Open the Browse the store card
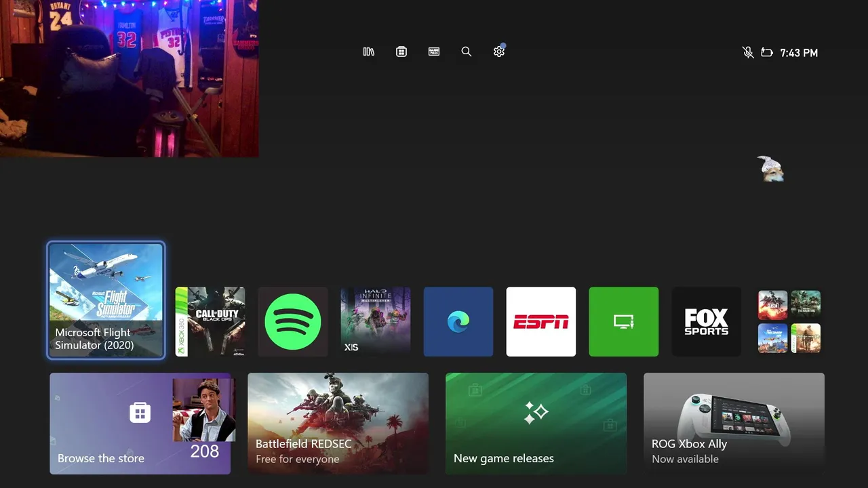Viewport: 868px width, 488px height. click(140, 424)
